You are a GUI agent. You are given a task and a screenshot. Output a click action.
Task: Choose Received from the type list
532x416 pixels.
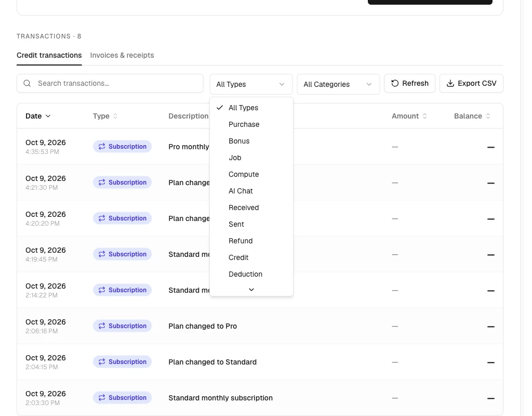[x=251, y=207]
